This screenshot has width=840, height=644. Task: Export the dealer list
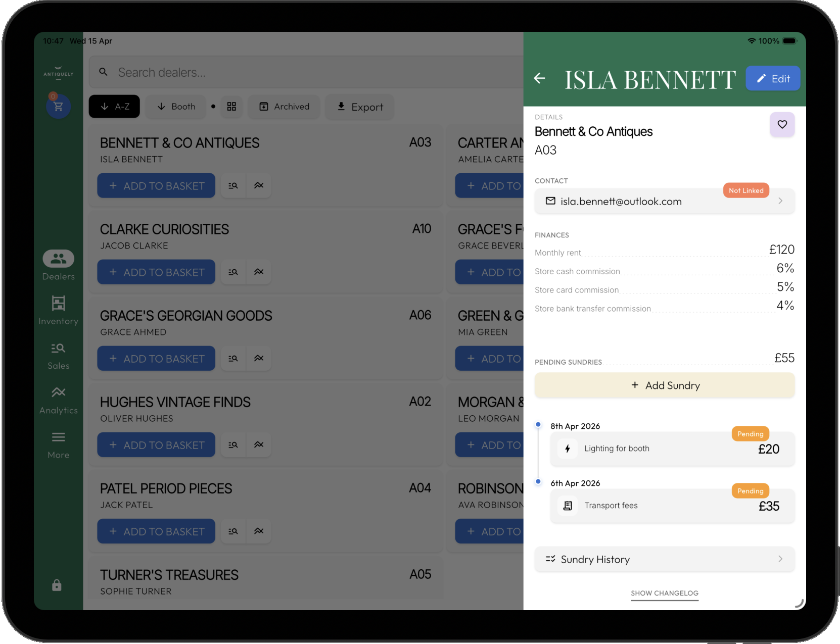[360, 107]
